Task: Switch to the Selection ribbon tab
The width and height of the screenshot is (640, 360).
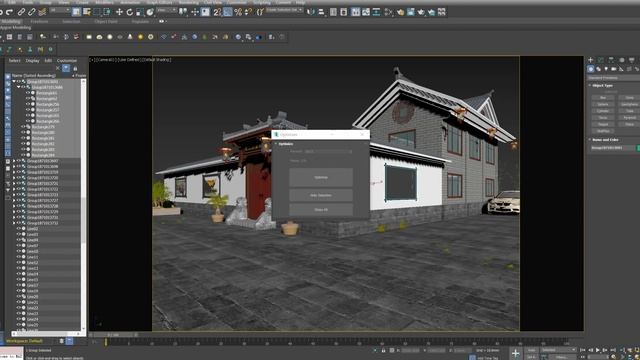Action: [71, 22]
